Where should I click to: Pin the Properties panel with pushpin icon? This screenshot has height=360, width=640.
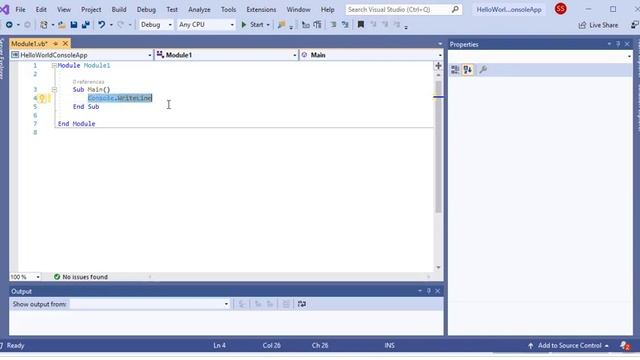click(x=618, y=44)
